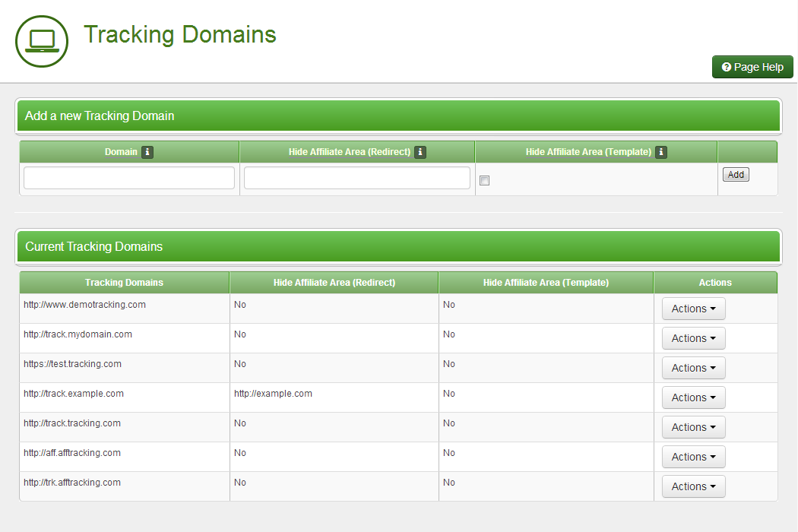This screenshot has height=532, width=798.
Task: Click info icon for Hide Affiliate Area (Template)
Action: pyautogui.click(x=661, y=152)
